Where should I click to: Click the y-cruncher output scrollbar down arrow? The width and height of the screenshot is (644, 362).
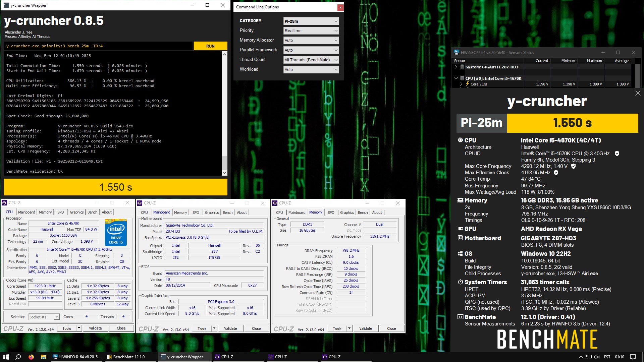[x=224, y=173]
